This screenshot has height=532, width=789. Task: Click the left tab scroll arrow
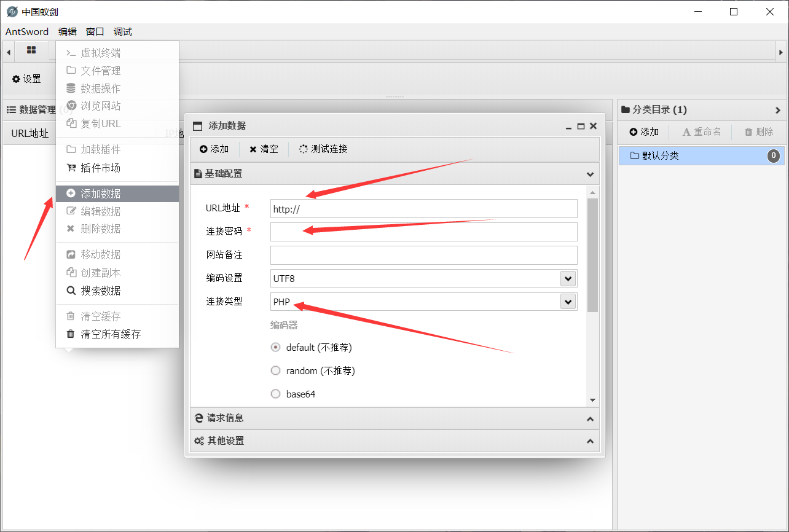click(x=9, y=52)
